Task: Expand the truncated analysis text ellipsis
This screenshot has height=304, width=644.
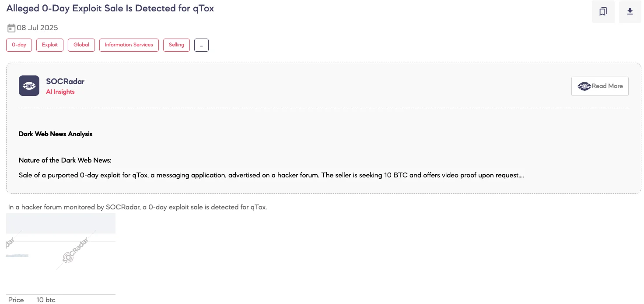Action: (x=521, y=175)
